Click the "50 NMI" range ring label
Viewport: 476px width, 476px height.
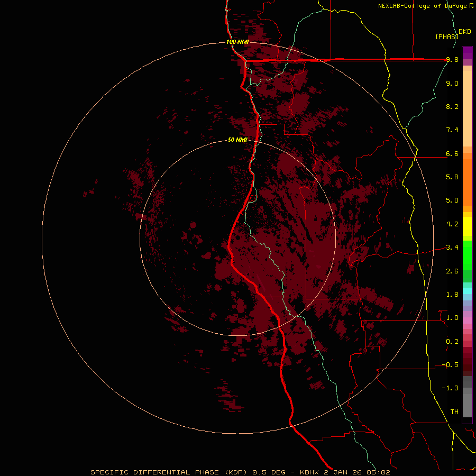pyautogui.click(x=237, y=140)
